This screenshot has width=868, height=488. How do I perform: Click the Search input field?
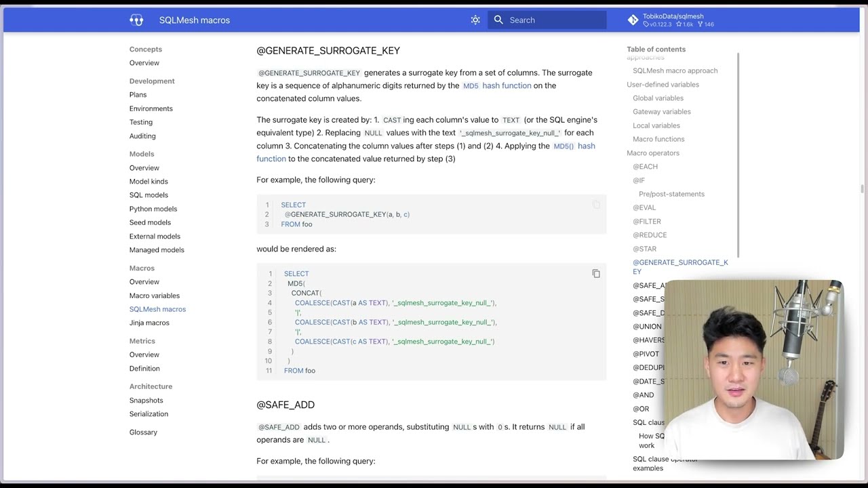[547, 20]
